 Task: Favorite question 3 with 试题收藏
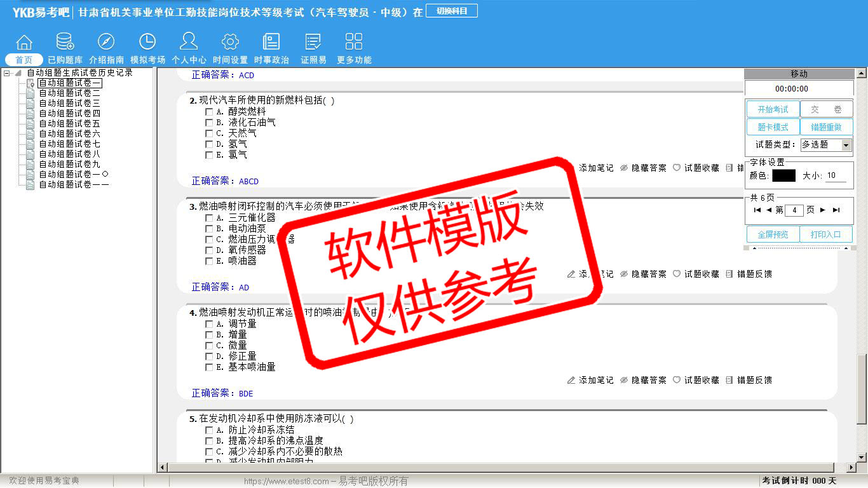[x=696, y=274]
